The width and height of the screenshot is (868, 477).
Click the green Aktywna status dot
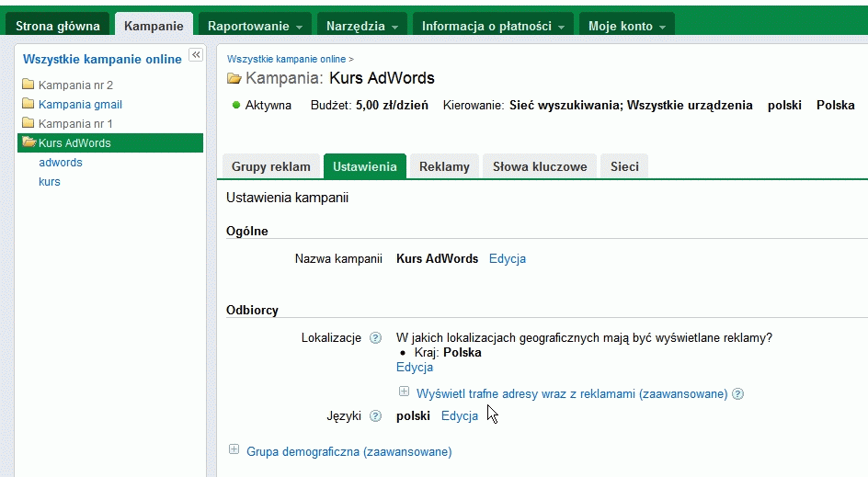pyautogui.click(x=236, y=105)
